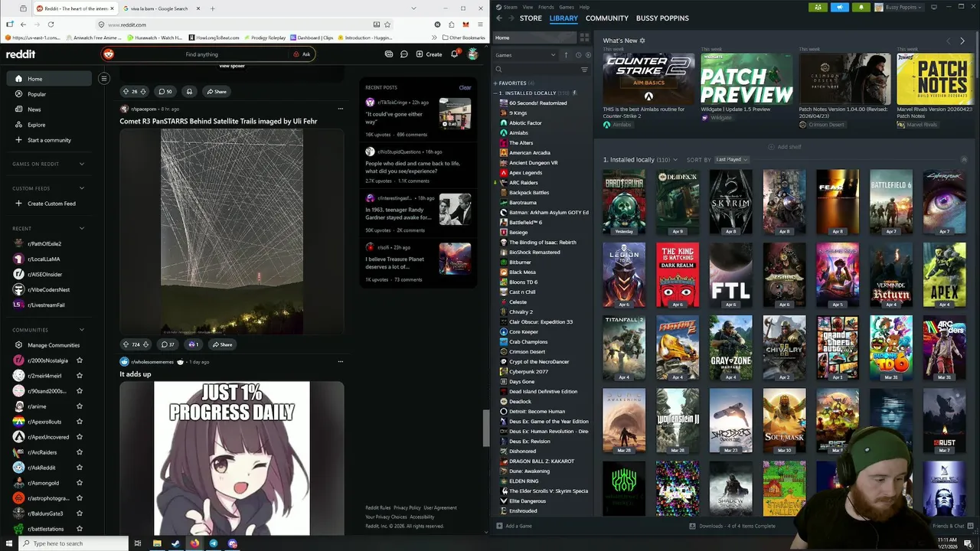Click Steam ready-to-play filter icon

click(x=588, y=55)
